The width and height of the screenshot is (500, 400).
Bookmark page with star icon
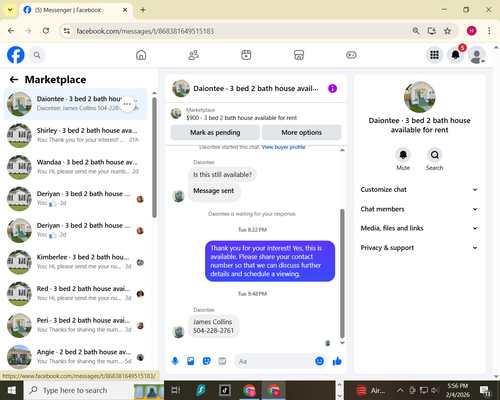point(447,31)
